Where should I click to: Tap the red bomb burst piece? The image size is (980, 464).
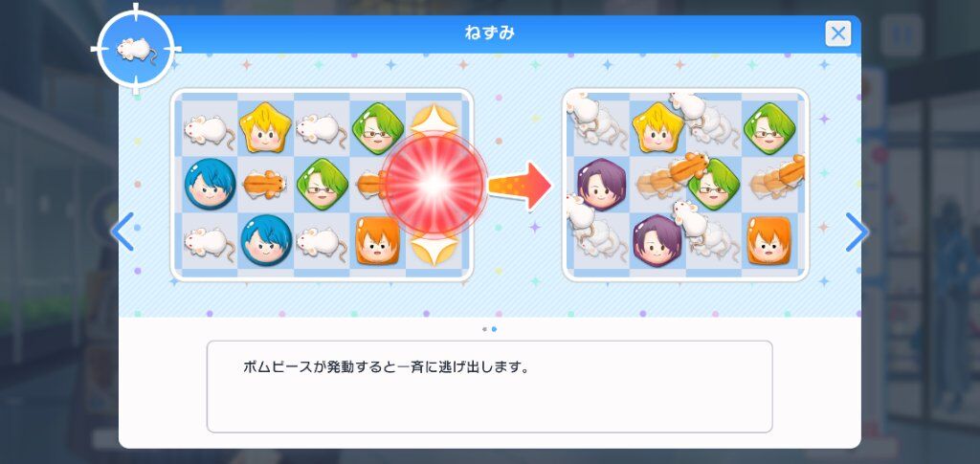pos(434,185)
